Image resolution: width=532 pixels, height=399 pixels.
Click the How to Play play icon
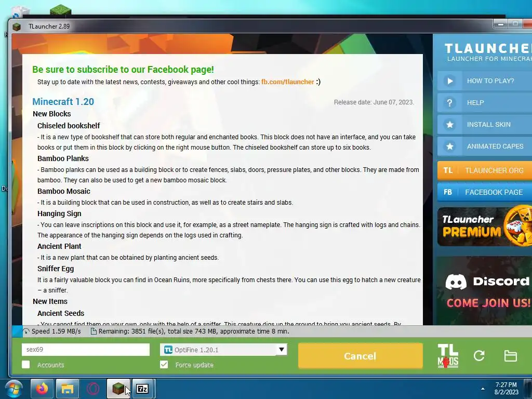click(450, 81)
